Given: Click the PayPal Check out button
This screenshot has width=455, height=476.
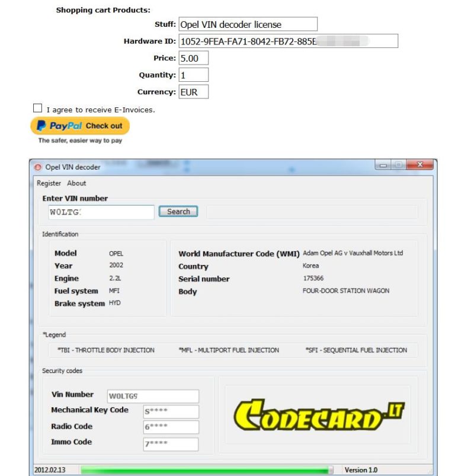Looking at the screenshot, I should pos(80,126).
